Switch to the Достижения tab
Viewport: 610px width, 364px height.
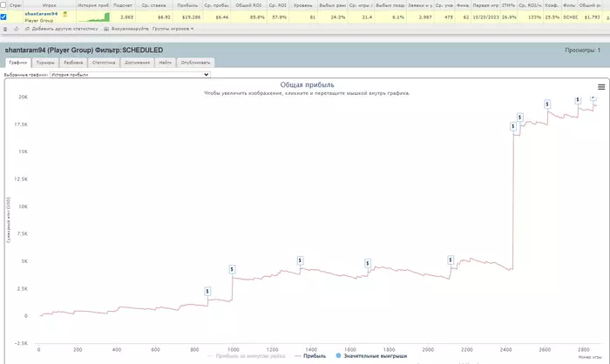click(137, 63)
